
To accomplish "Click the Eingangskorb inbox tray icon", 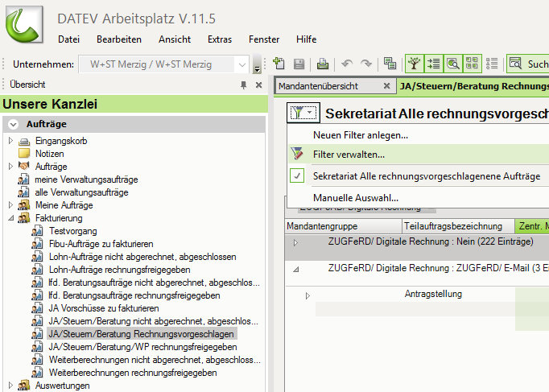I will 24,142.
